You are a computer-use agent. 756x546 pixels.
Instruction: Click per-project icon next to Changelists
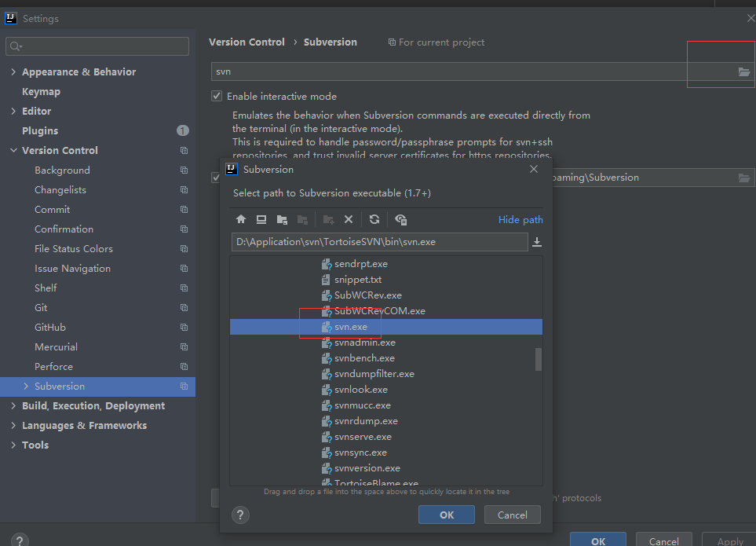(184, 189)
